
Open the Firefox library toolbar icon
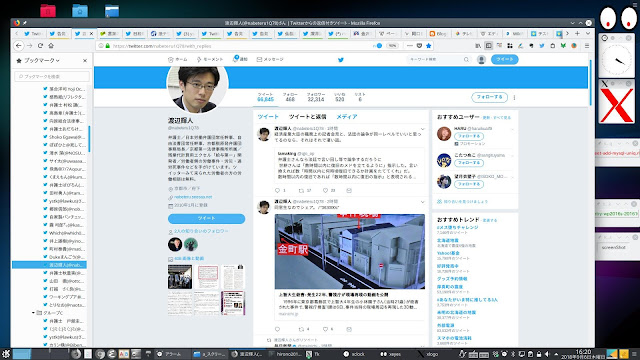(x=478, y=46)
